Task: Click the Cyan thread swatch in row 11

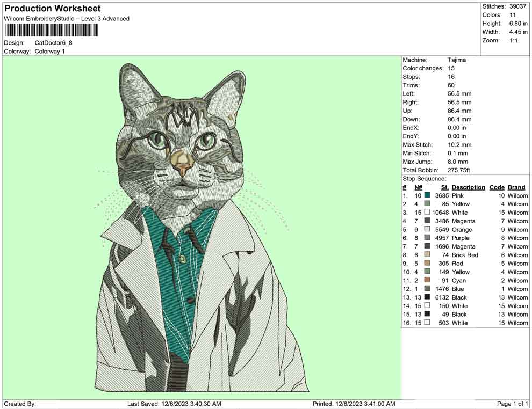Action: pos(427,280)
